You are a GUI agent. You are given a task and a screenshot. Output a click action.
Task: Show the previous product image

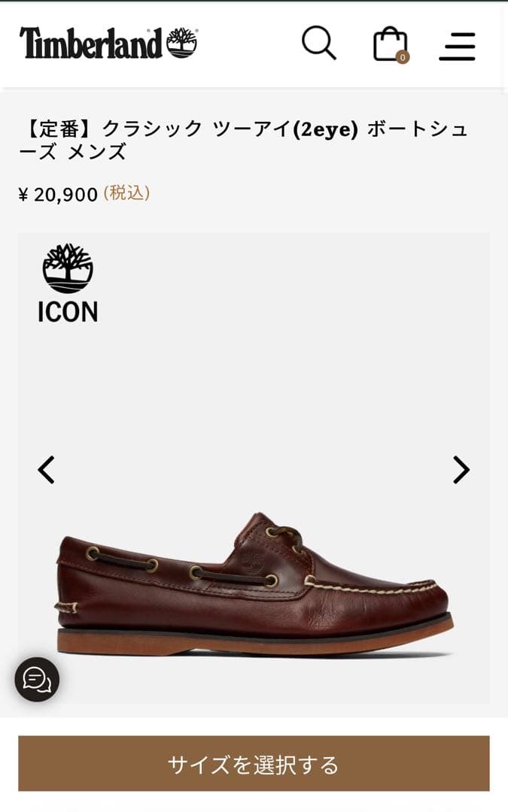point(47,468)
